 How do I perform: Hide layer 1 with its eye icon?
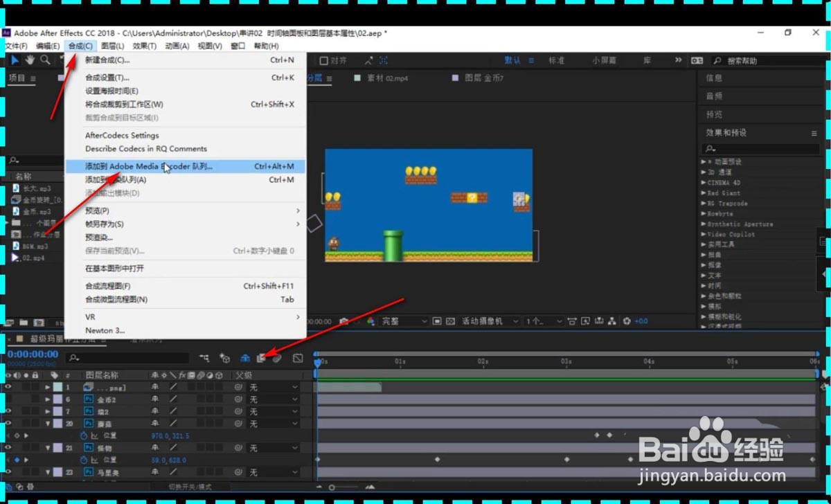[x=8, y=387]
